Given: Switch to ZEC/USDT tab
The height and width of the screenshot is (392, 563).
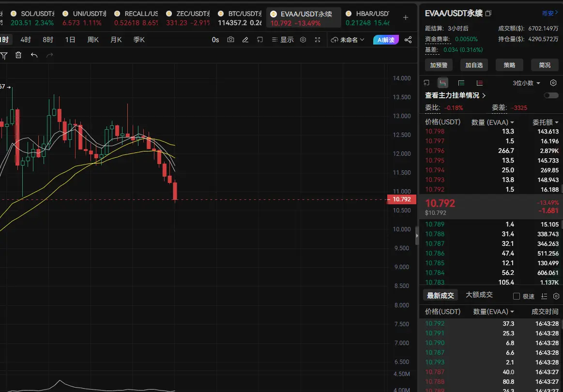Looking at the screenshot, I should point(188,18).
